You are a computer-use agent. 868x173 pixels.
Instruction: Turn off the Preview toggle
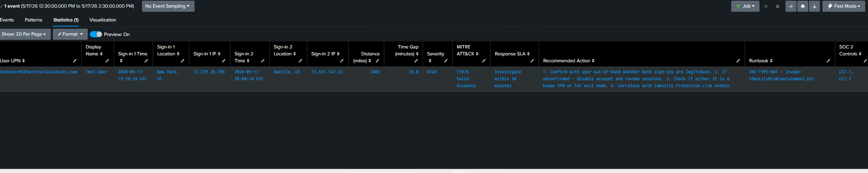(96, 34)
